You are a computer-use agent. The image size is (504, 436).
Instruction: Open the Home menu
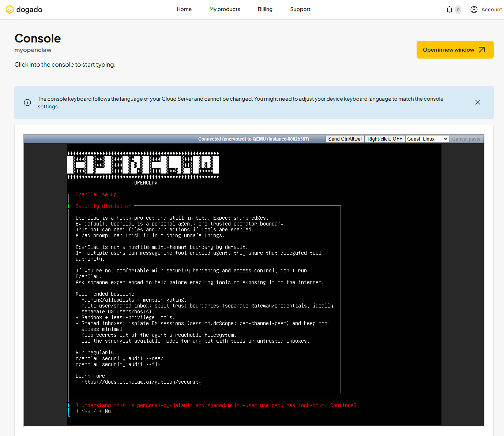click(184, 9)
